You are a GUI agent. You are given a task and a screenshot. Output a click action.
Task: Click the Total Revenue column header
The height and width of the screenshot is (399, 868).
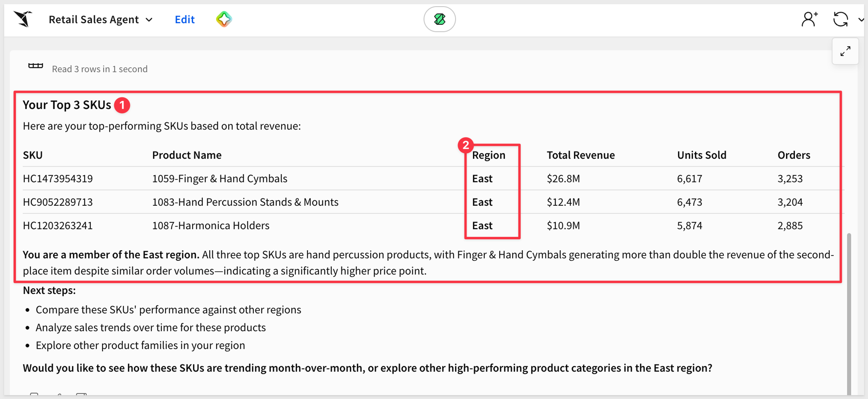tap(580, 155)
